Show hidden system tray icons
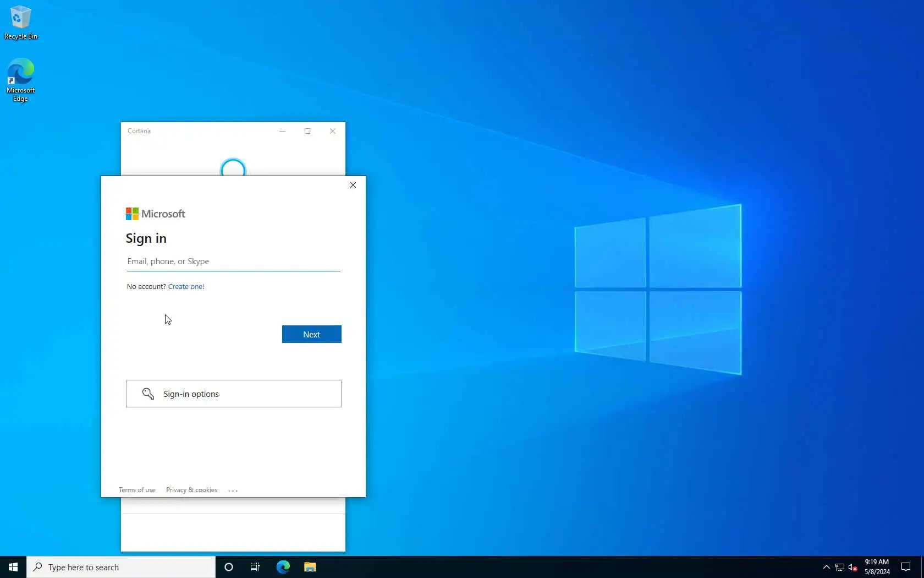This screenshot has height=578, width=924. (x=826, y=567)
